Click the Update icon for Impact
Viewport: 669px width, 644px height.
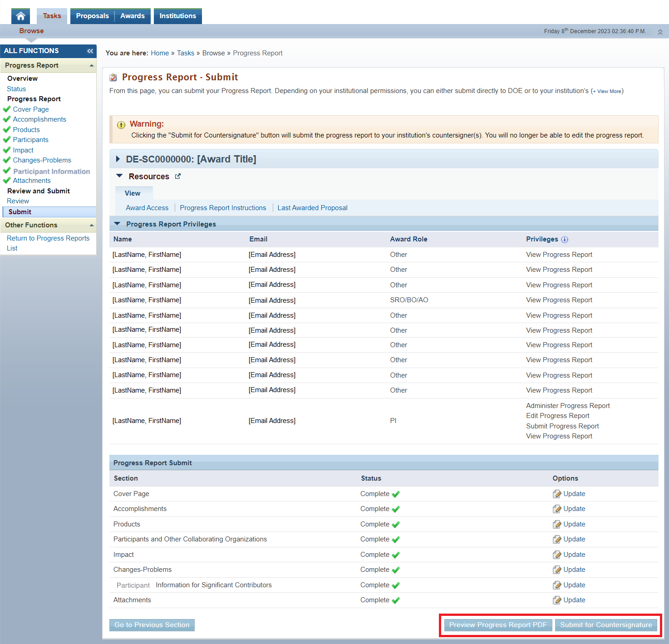557,555
